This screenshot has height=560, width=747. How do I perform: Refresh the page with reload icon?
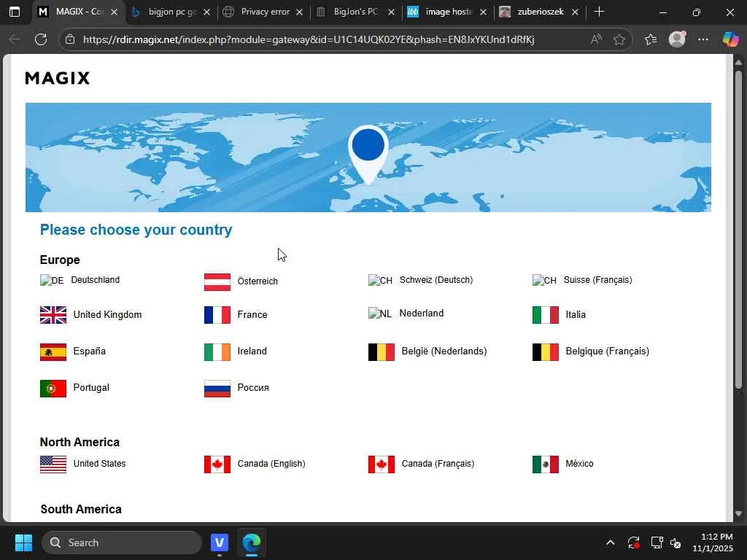tap(41, 39)
